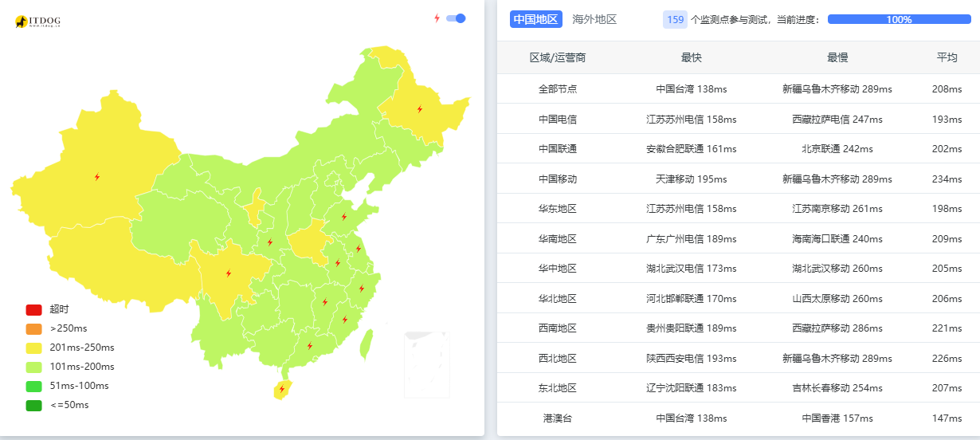Click the 208ms average for 全部节点
The image size is (980, 440).
[947, 89]
